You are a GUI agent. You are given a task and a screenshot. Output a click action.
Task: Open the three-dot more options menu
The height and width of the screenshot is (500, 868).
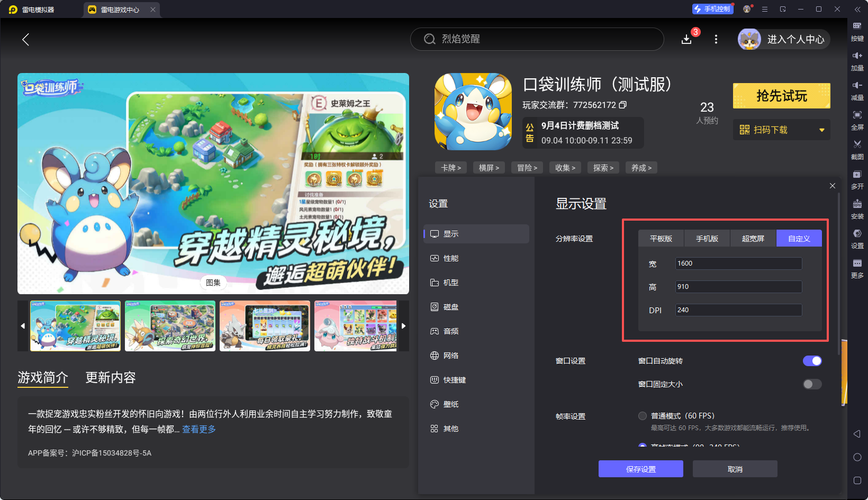tap(716, 39)
